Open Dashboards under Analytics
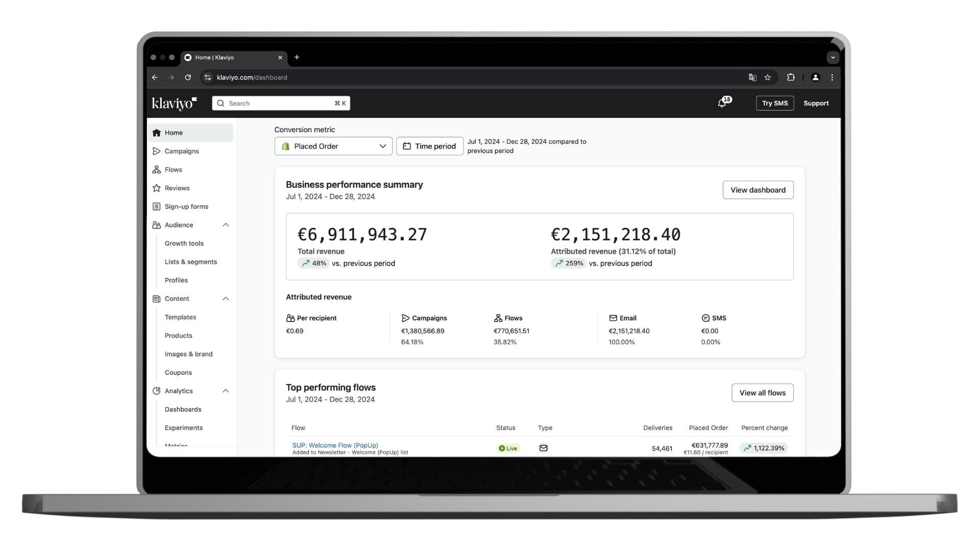This screenshot has height=551, width=980. coord(183,409)
